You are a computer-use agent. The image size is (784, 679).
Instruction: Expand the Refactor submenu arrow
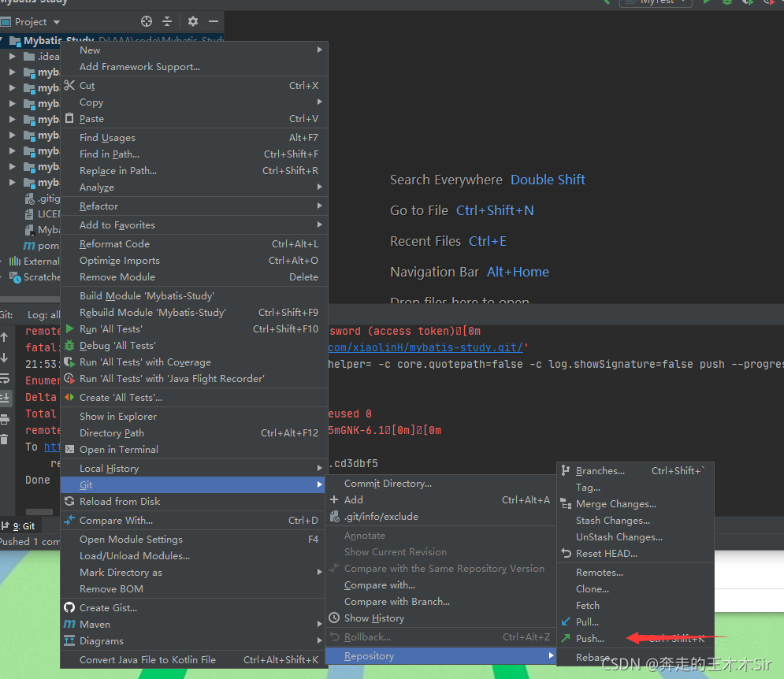pyautogui.click(x=319, y=206)
